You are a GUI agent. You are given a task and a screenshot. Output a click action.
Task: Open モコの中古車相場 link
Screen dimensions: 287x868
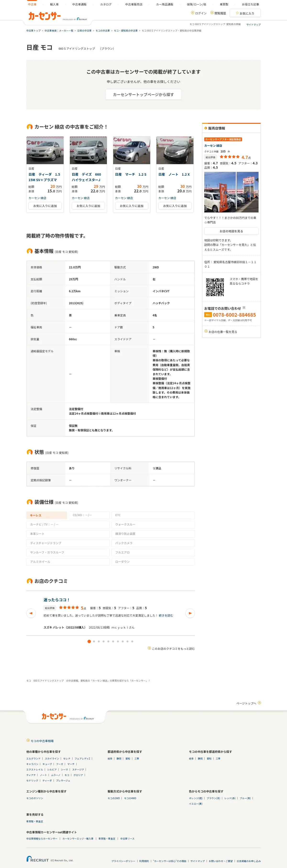40,741
